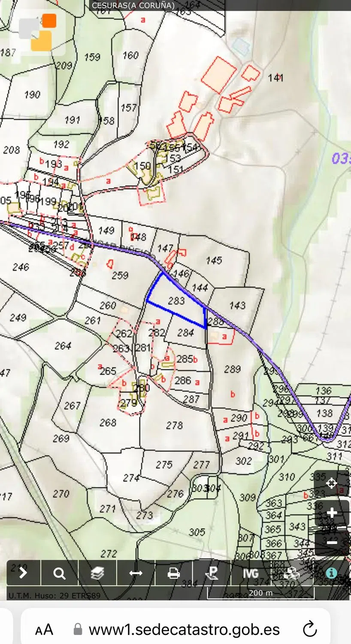Image resolution: width=351 pixels, height=644 pixels.
Task: Click the parcel P tool icon
Action: pyautogui.click(x=212, y=573)
